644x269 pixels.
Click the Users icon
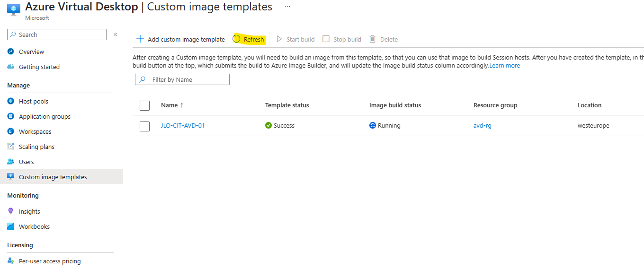pyautogui.click(x=11, y=162)
